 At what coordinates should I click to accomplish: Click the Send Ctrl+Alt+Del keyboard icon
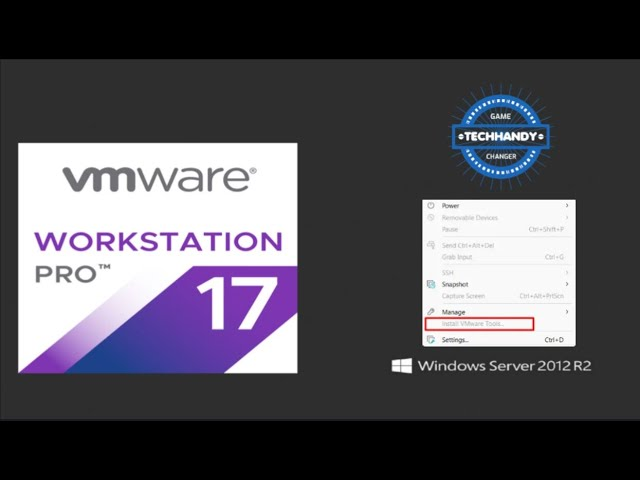tap(431, 245)
